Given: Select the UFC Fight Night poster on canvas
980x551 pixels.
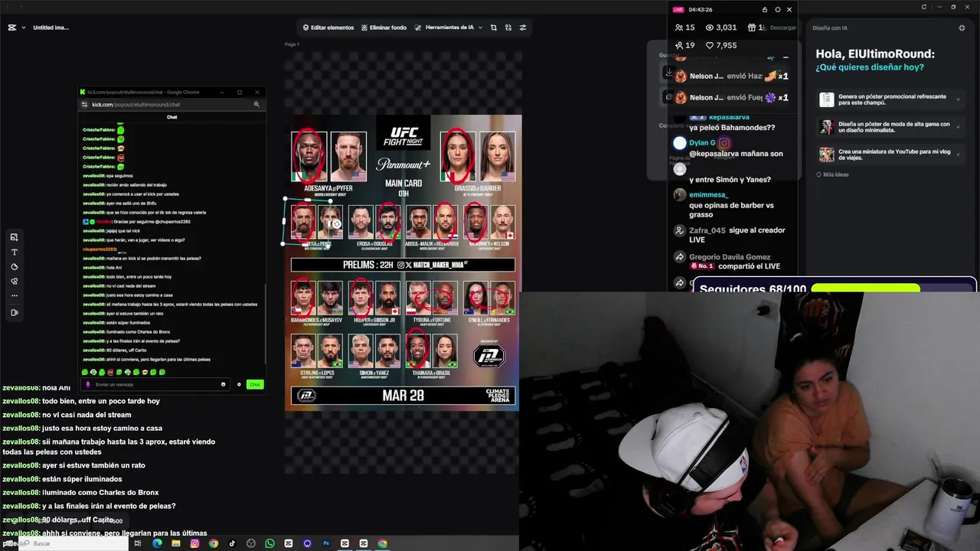Looking at the screenshot, I should point(403,262).
